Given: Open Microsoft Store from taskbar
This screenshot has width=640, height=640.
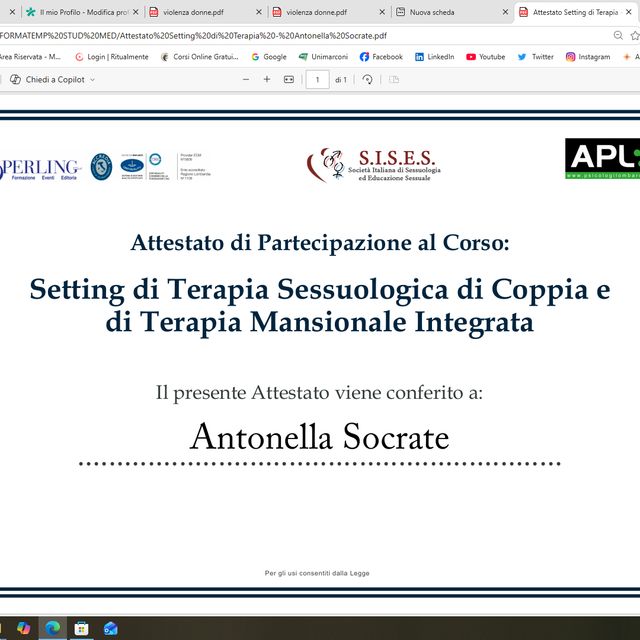Looking at the screenshot, I should click(81, 628).
